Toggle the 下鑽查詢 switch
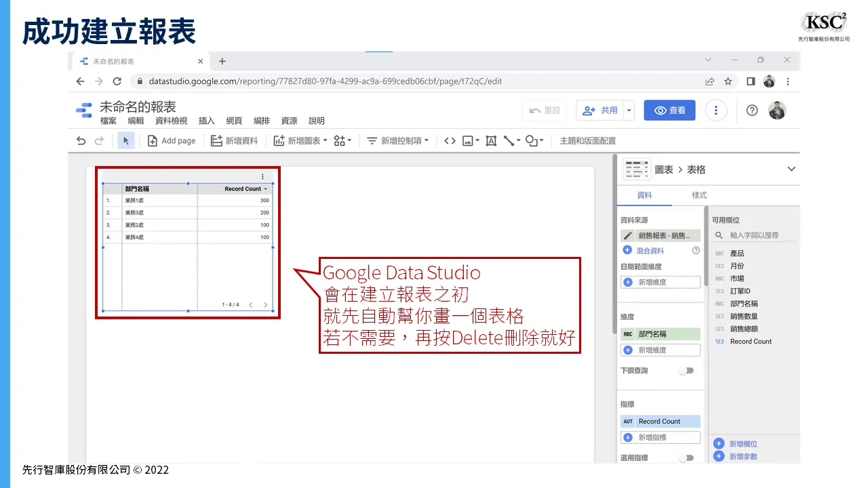 [687, 371]
